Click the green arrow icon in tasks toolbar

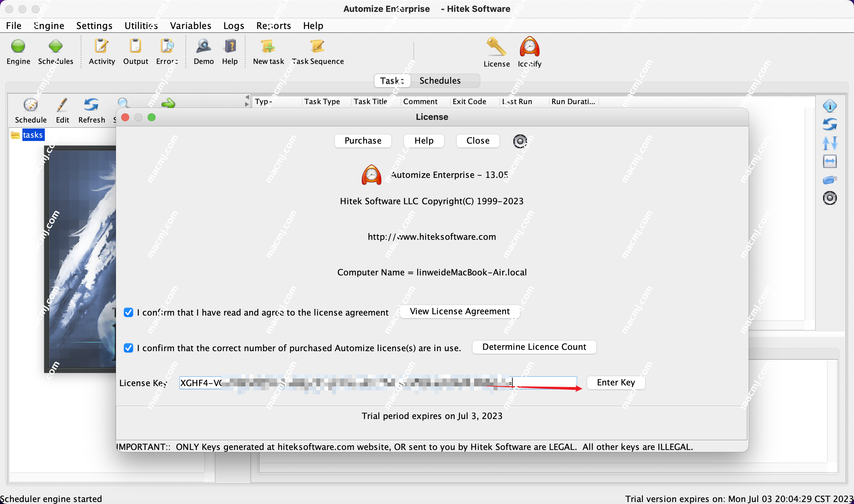click(x=168, y=103)
